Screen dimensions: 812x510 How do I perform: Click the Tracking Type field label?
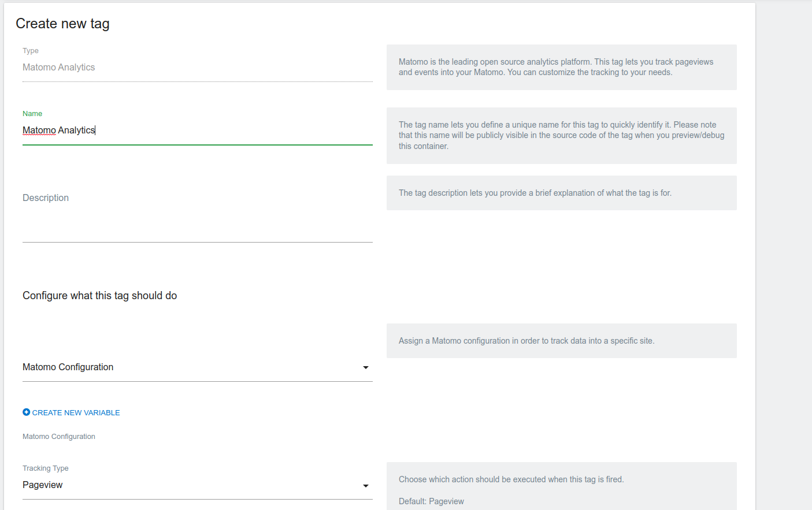(x=46, y=468)
